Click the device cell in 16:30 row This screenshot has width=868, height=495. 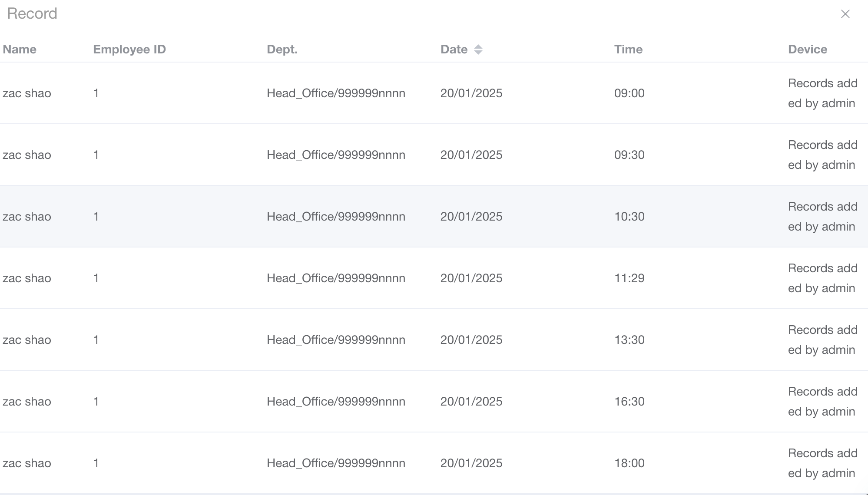pos(822,402)
